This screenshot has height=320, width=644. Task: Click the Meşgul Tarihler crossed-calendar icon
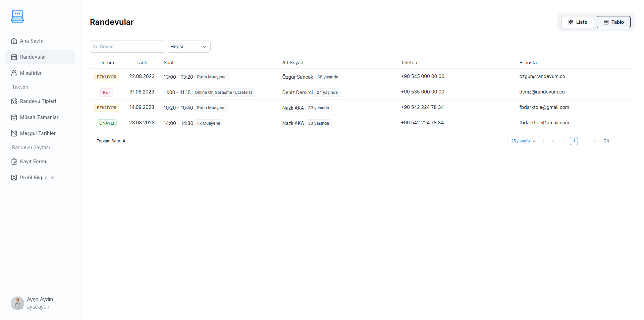pyautogui.click(x=14, y=133)
